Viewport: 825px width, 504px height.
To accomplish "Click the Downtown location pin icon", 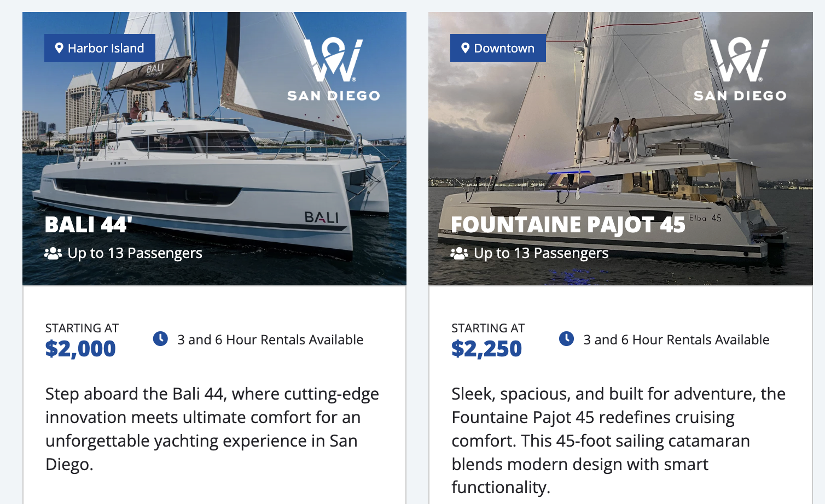I will pyautogui.click(x=465, y=48).
